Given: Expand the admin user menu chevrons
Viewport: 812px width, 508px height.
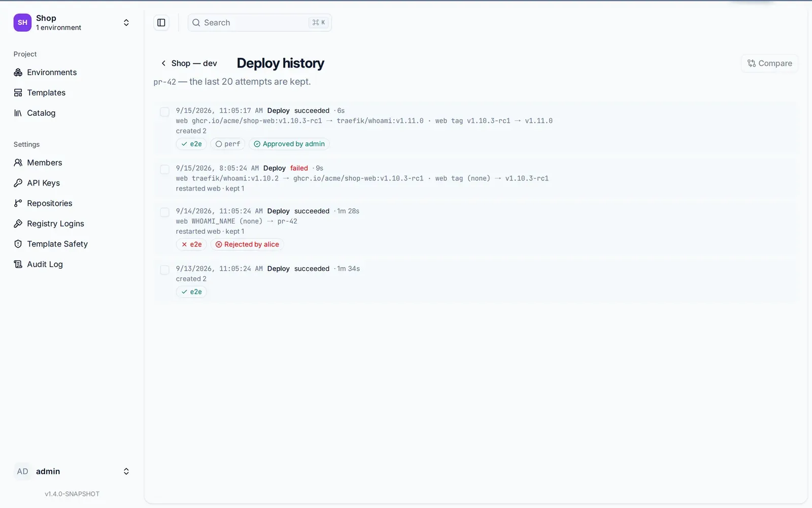Looking at the screenshot, I should 126,471.
